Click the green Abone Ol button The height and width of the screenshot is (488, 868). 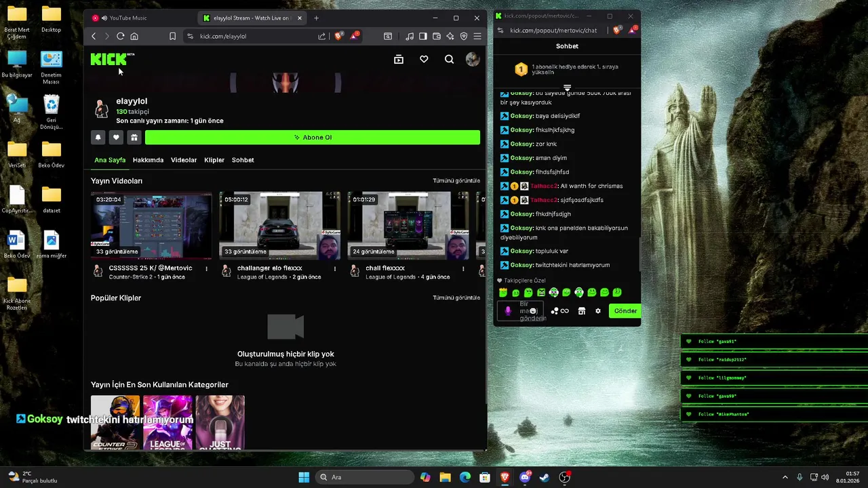point(313,138)
